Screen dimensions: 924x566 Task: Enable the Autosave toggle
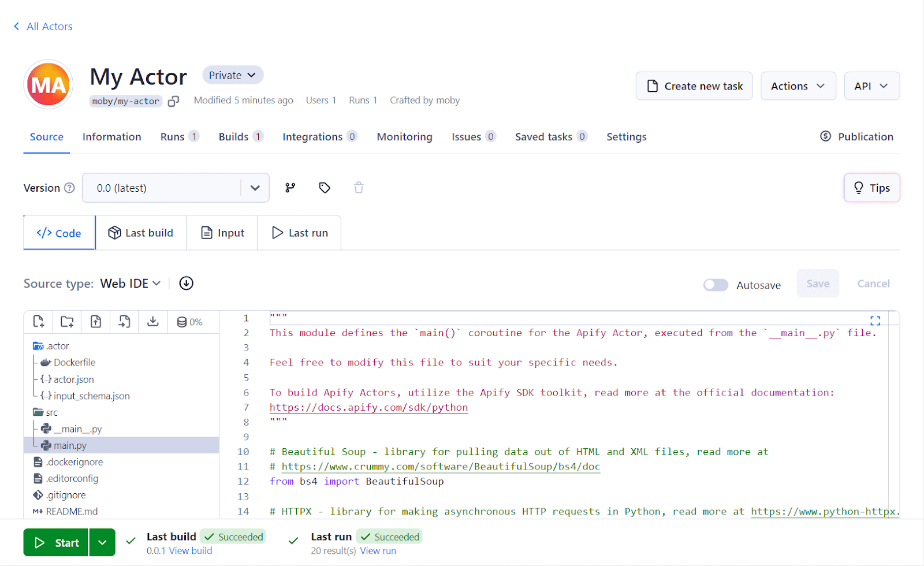click(716, 284)
